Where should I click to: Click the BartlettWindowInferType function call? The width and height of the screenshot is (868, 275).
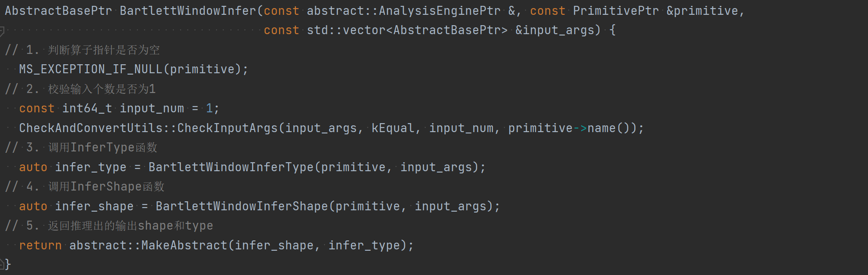point(231,167)
